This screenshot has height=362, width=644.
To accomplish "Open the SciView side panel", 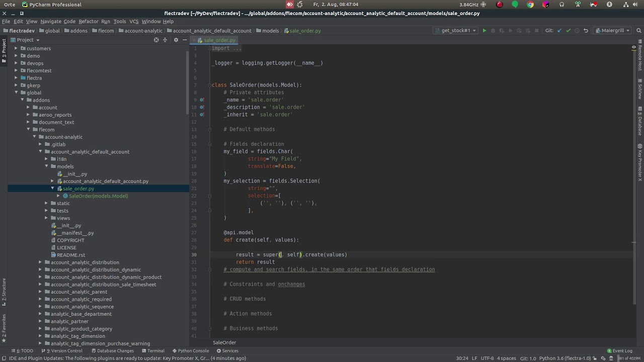I will tap(640, 88).
